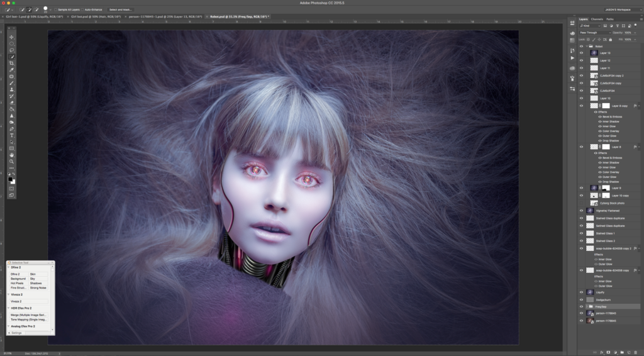The height and width of the screenshot is (356, 644).
Task: Select the Zoom tool
Action: pyautogui.click(x=11, y=162)
